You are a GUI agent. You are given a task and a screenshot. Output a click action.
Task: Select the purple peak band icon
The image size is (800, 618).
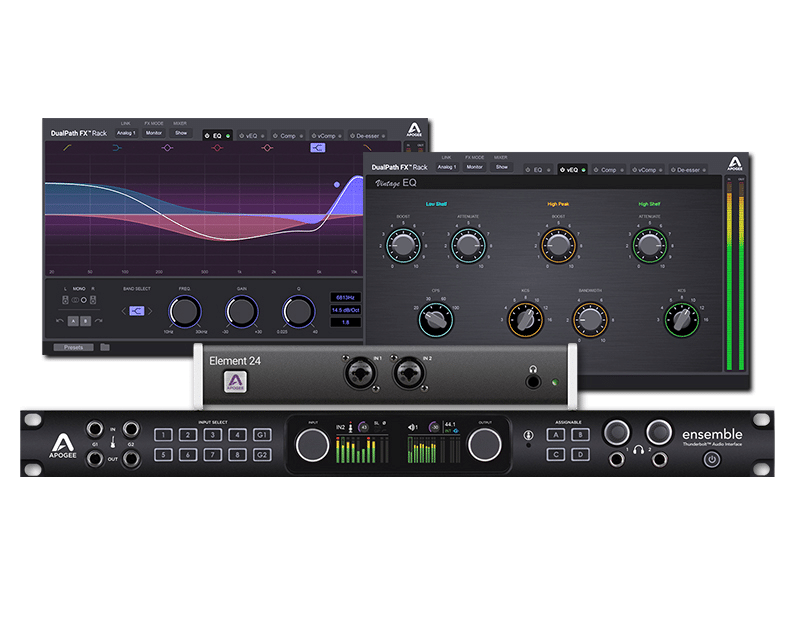point(167,148)
